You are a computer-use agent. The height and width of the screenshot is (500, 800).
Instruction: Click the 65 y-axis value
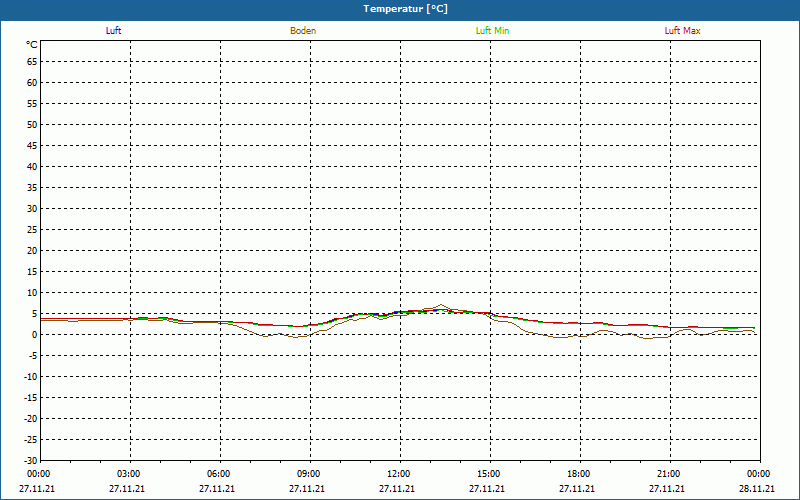click(x=32, y=62)
